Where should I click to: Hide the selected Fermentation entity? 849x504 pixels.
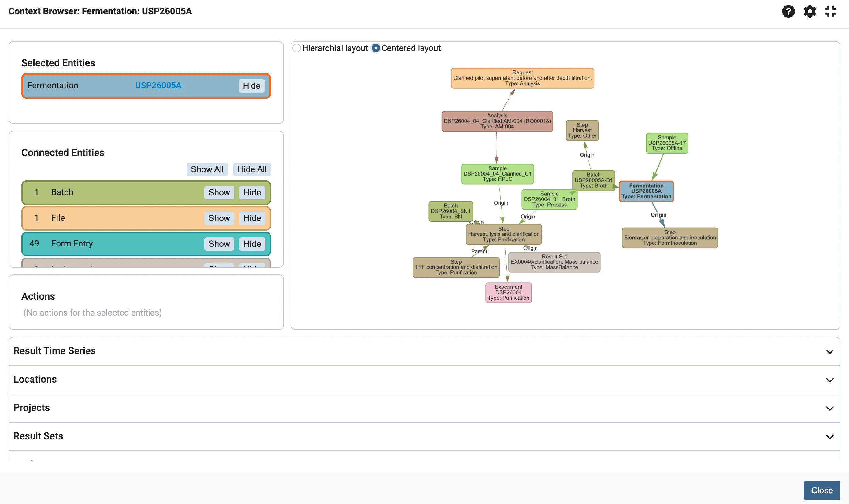[251, 86]
